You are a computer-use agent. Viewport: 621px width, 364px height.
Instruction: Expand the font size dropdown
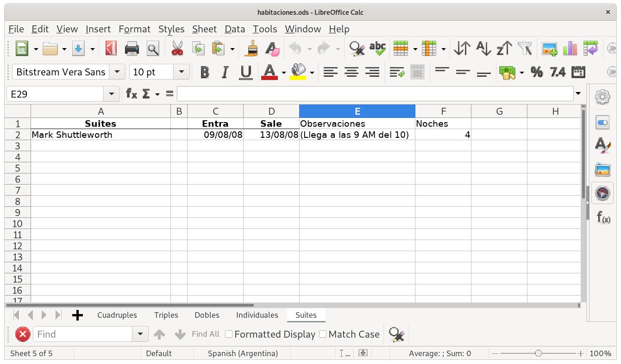(x=182, y=72)
